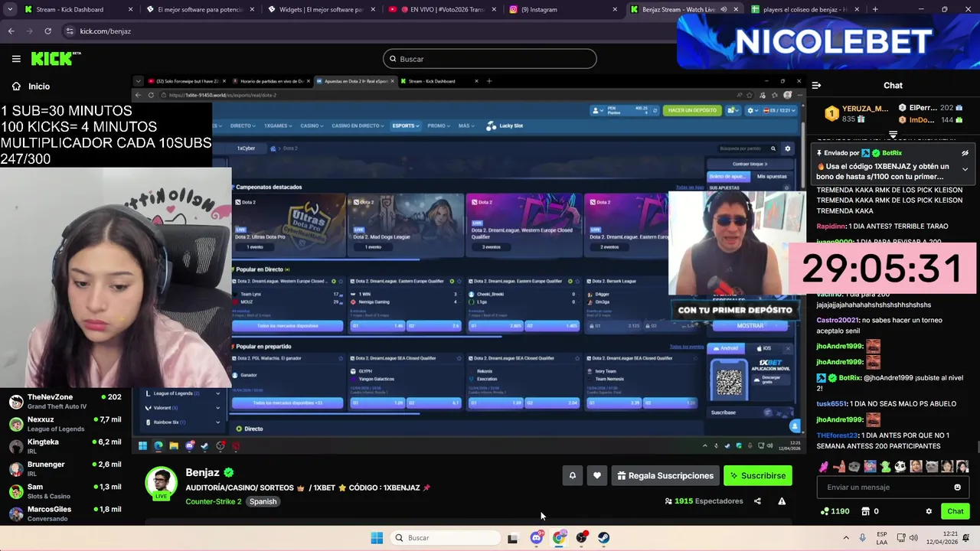Click the Windows Start button
This screenshot has height=551, width=980.
click(377, 538)
